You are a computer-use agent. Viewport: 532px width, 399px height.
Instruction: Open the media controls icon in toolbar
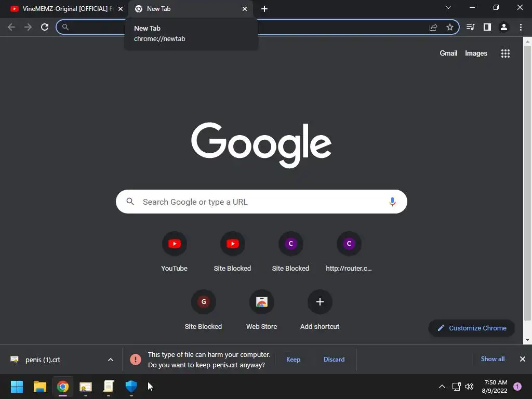coord(470,27)
